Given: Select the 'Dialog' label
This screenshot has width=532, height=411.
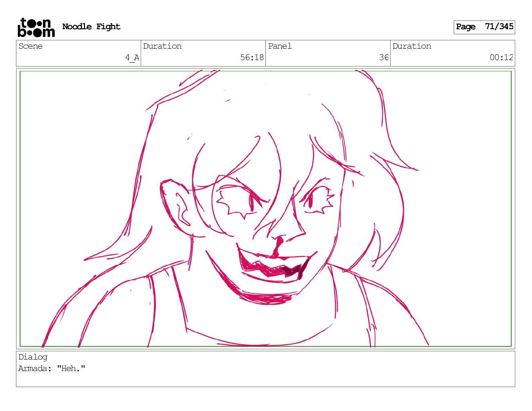Looking at the screenshot, I should 33,357.
